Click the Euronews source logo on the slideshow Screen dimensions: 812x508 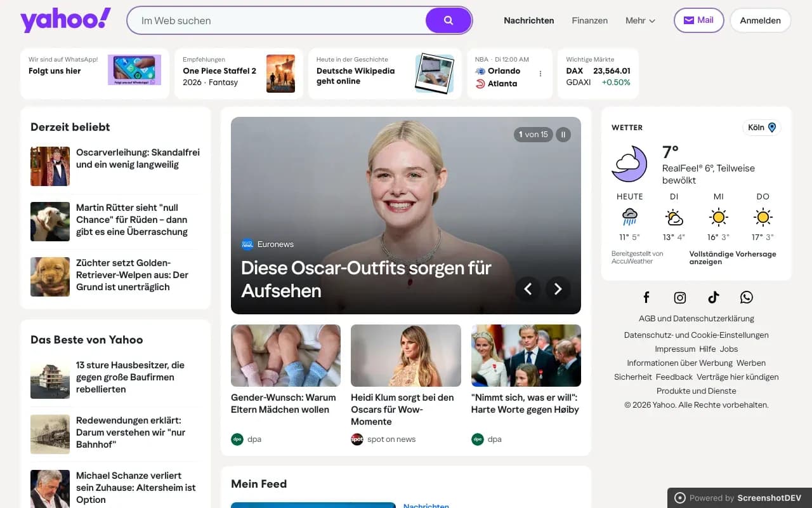click(x=247, y=244)
